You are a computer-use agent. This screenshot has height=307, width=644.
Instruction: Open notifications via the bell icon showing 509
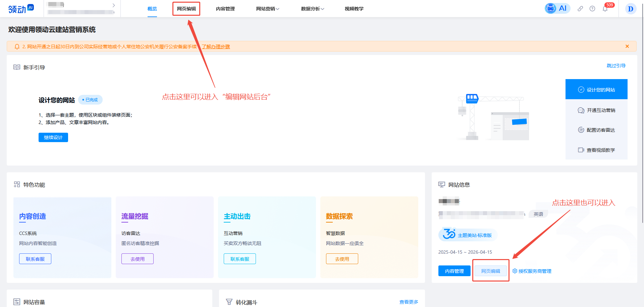605,8
